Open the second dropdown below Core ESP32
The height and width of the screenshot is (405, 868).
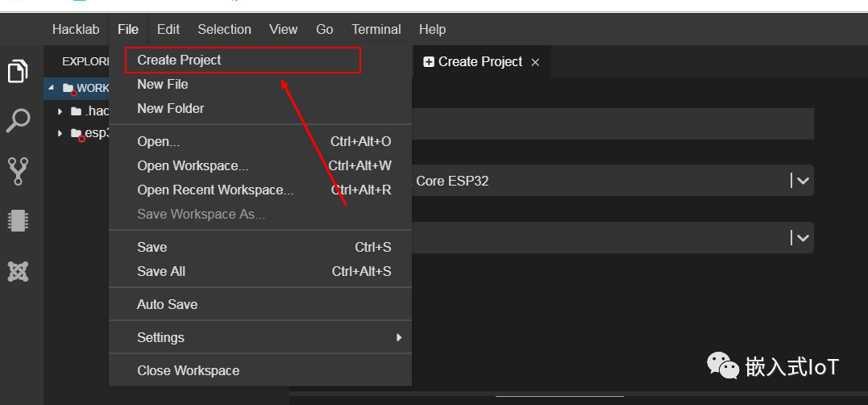point(802,237)
